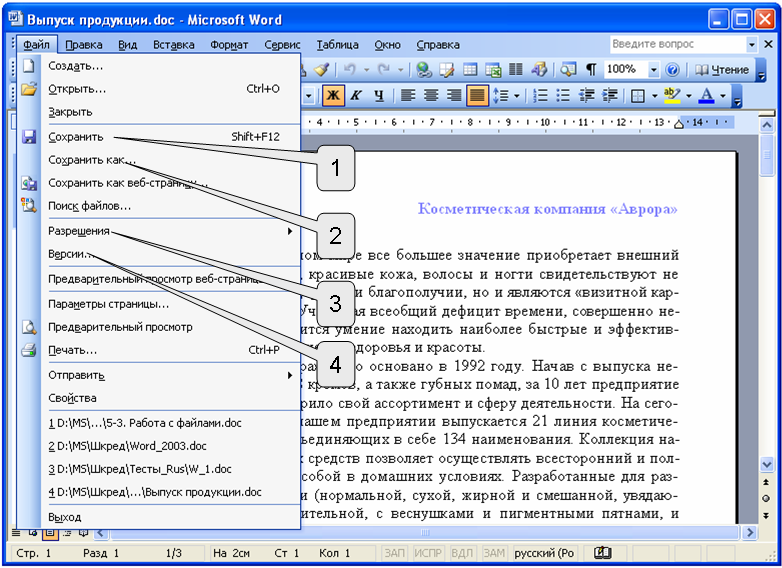
Task: Click the Insert Table icon
Action: [470, 70]
